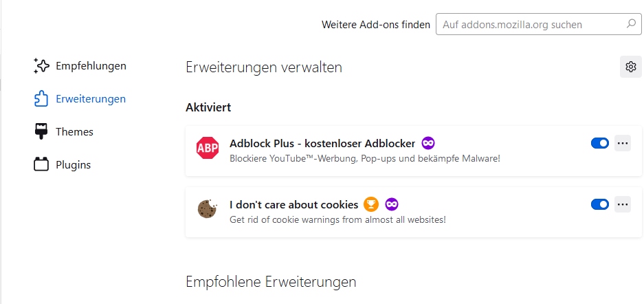Viewport: 644px width, 304px height.
Task: Open the gear tools menu for extensions
Action: pyautogui.click(x=630, y=67)
